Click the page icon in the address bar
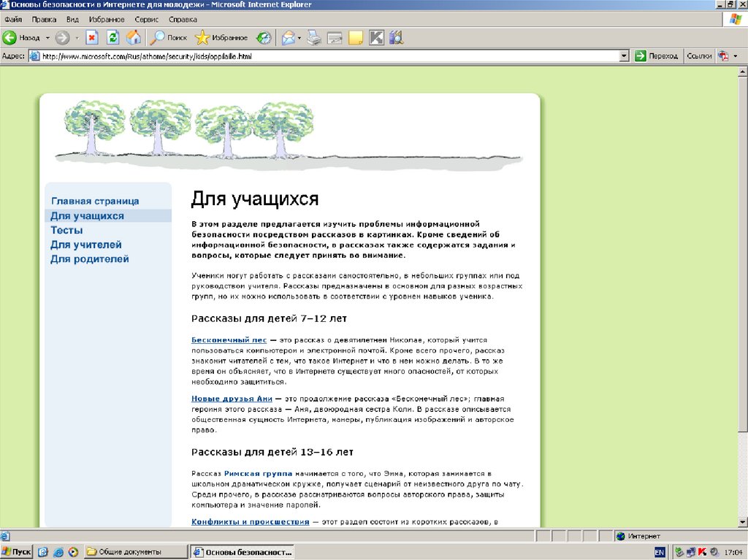 coord(35,56)
